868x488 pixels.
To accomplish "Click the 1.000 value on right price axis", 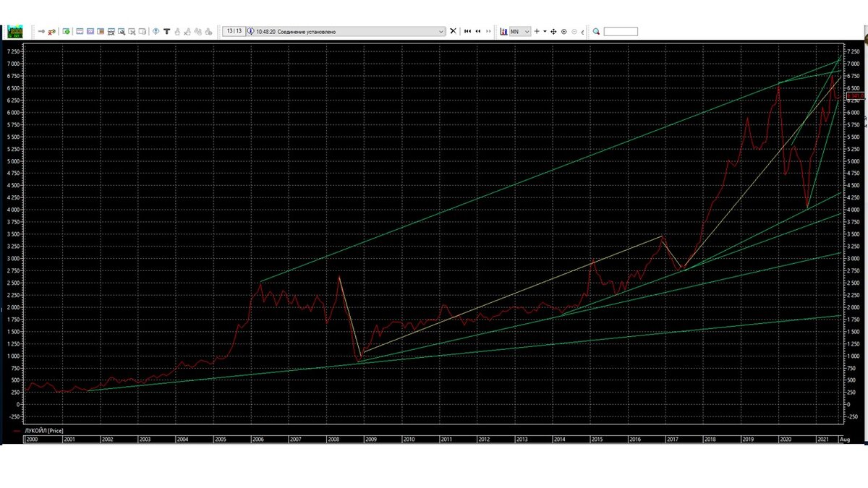I will [x=854, y=356].
